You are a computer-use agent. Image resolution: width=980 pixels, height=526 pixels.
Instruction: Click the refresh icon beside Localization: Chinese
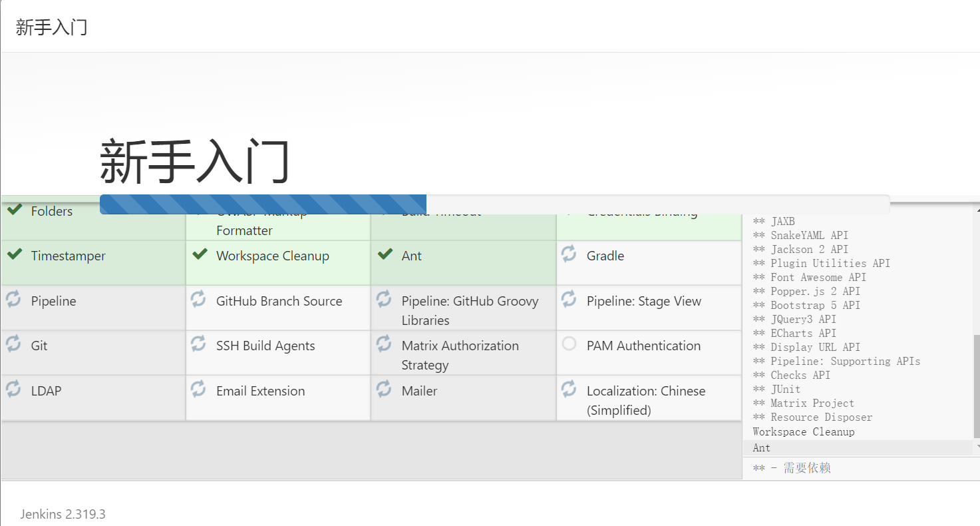pyautogui.click(x=569, y=389)
